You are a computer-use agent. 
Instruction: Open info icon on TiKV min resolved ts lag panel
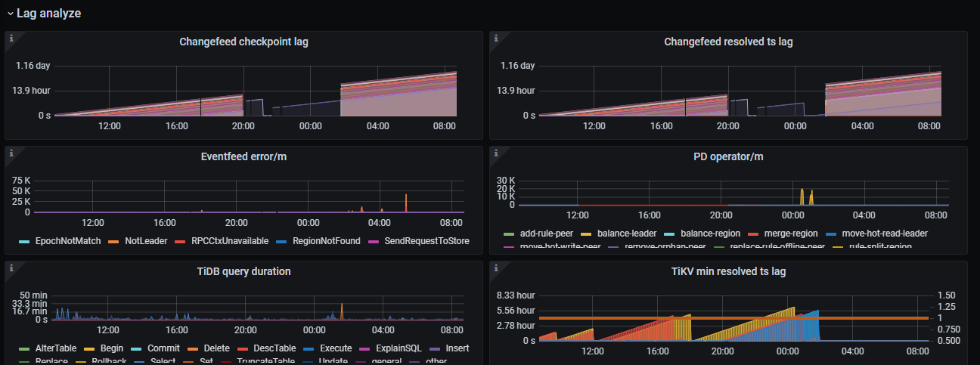pyautogui.click(x=495, y=268)
